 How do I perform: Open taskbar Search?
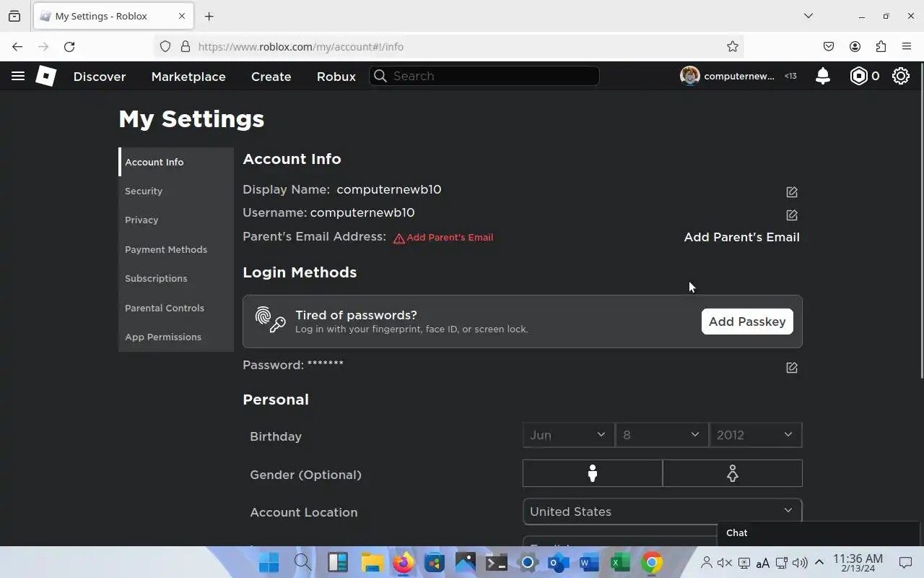pyautogui.click(x=303, y=562)
